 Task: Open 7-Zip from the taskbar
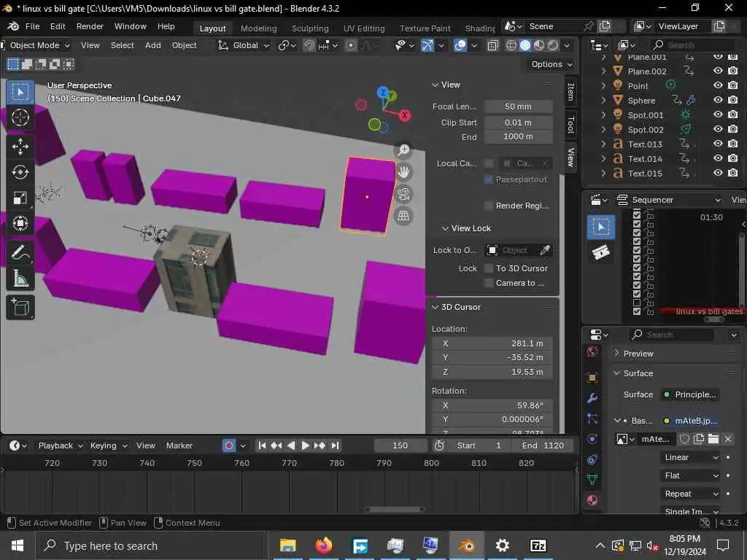point(538,545)
